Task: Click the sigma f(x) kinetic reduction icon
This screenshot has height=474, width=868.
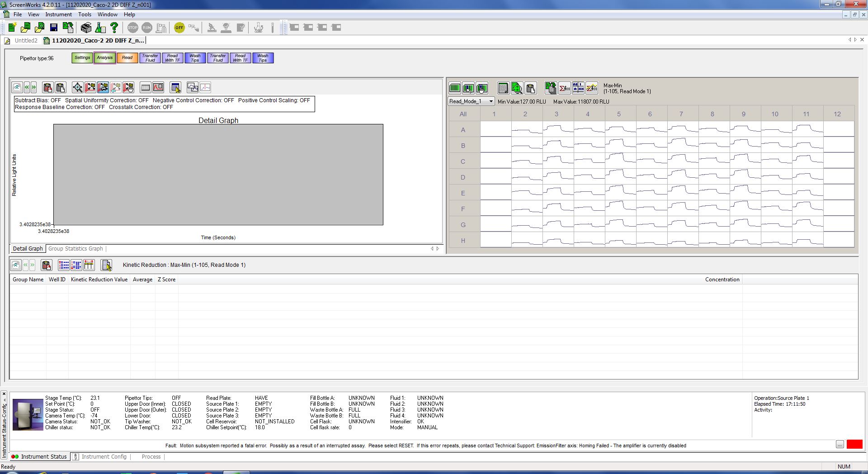Action: click(x=564, y=88)
